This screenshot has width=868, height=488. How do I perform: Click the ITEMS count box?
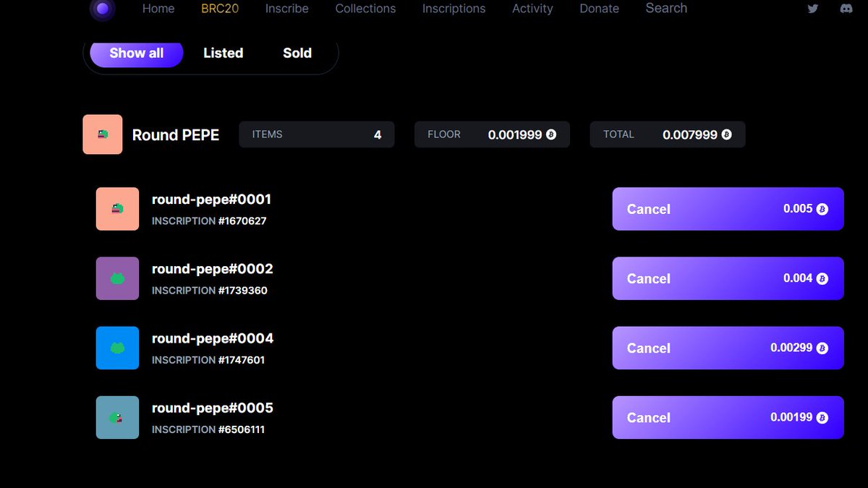tap(317, 134)
